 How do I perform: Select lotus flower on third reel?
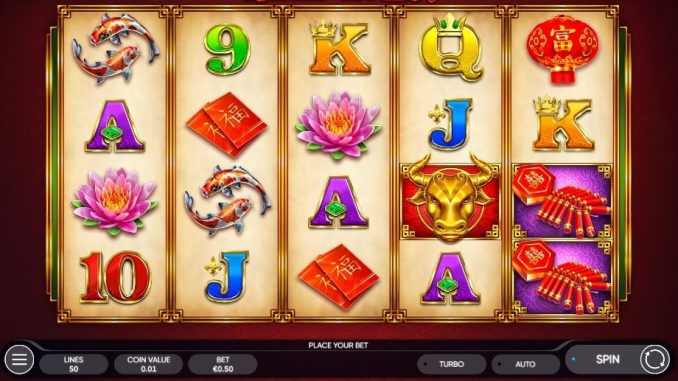pos(338,124)
